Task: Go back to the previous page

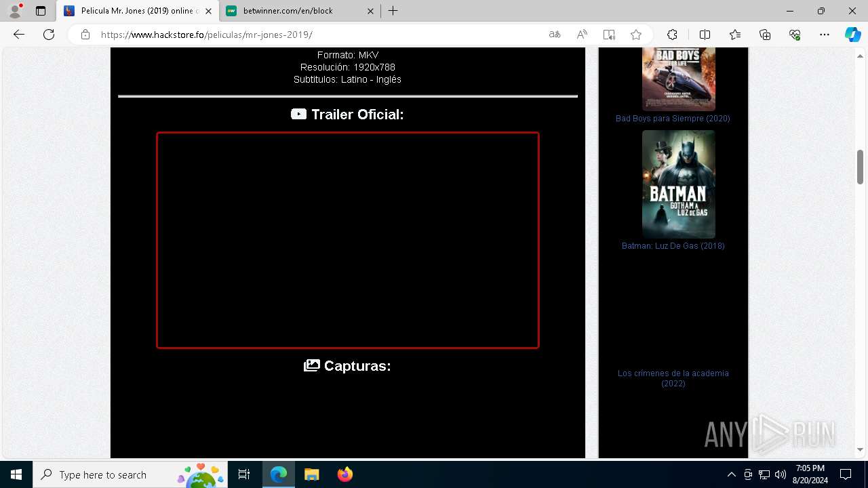Action: click(x=19, y=35)
